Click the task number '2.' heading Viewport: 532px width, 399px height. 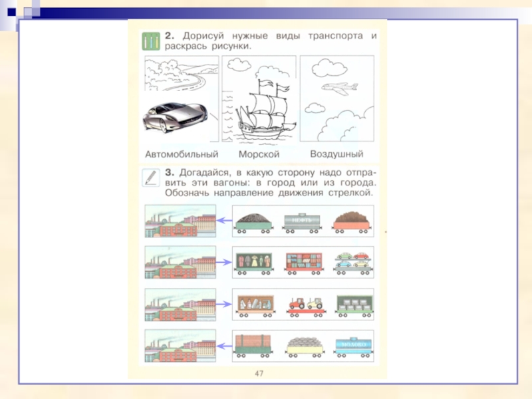click(x=170, y=36)
